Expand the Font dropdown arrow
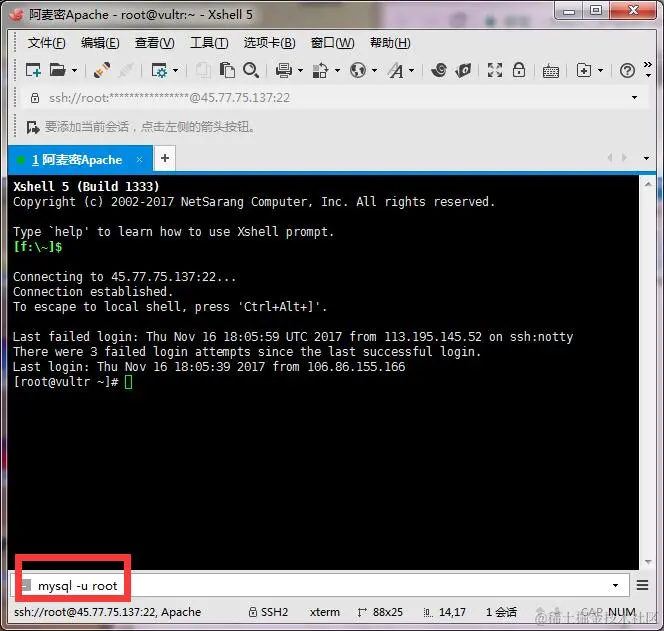This screenshot has width=664, height=631. pyautogui.click(x=412, y=70)
